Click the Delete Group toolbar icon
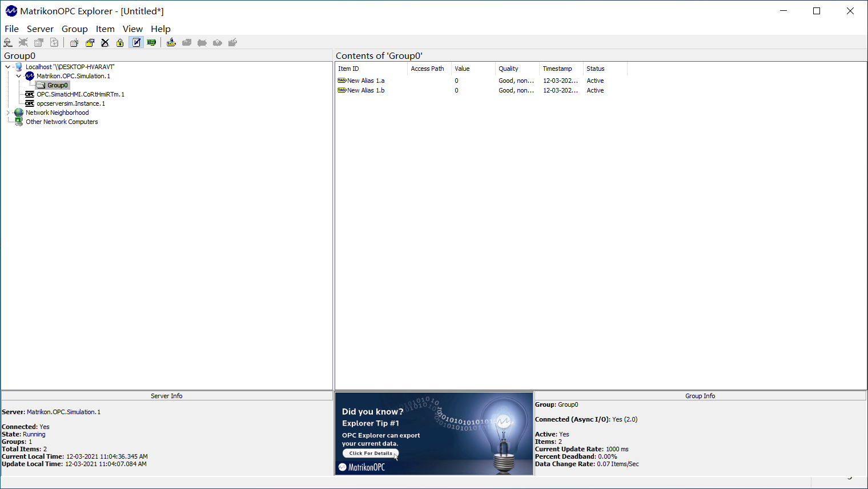The height and width of the screenshot is (489, 868). tap(105, 42)
